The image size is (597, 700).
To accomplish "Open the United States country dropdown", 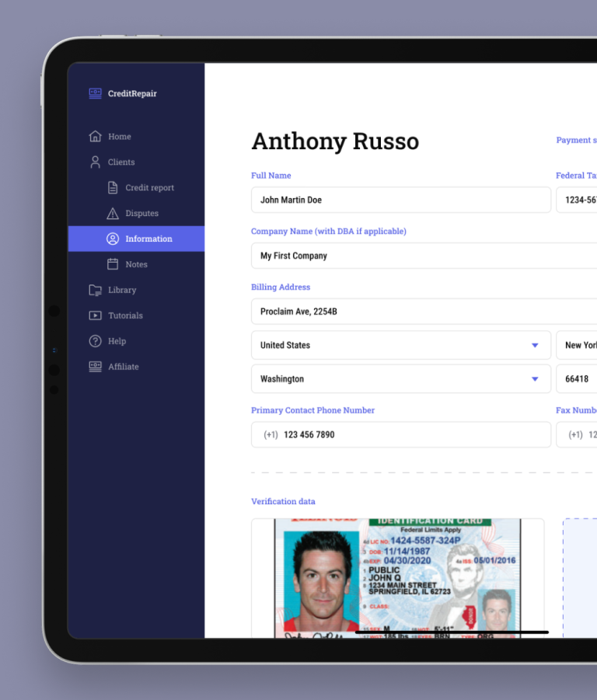I will 400,345.
